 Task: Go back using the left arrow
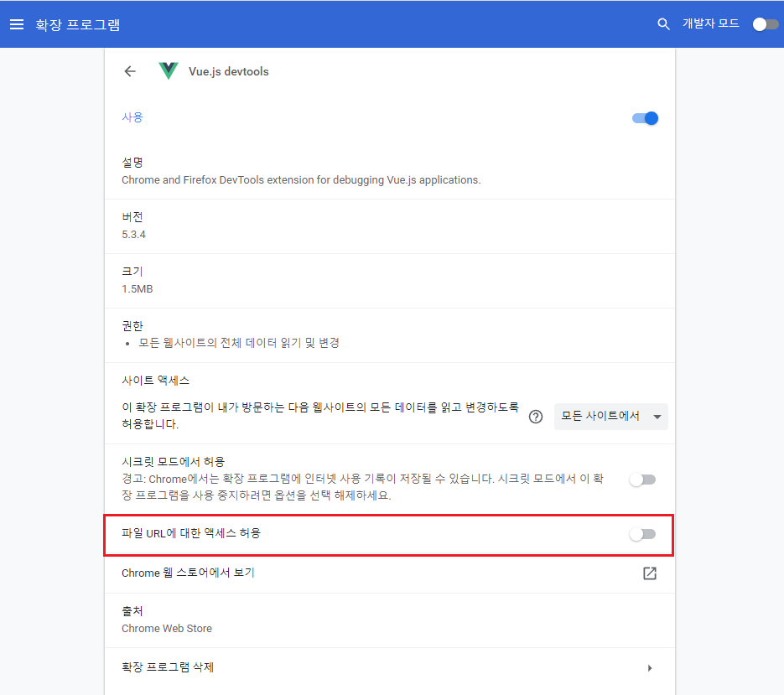tap(130, 71)
